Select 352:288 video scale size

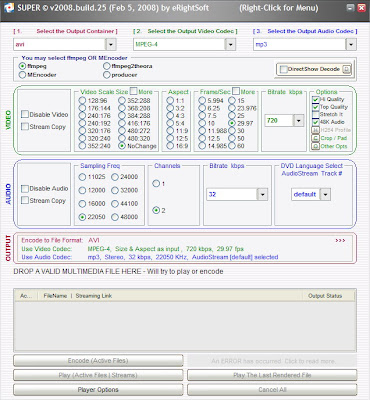pos(122,100)
